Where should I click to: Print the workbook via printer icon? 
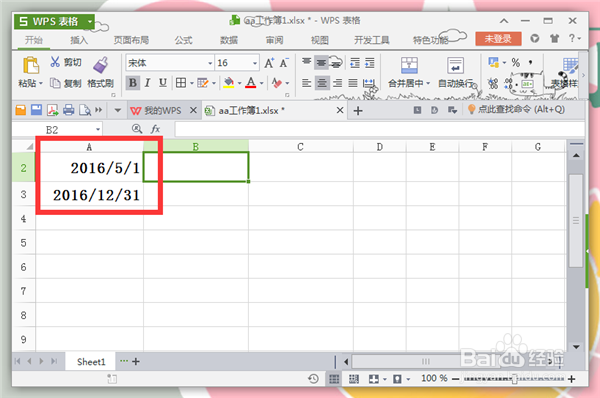click(x=68, y=110)
